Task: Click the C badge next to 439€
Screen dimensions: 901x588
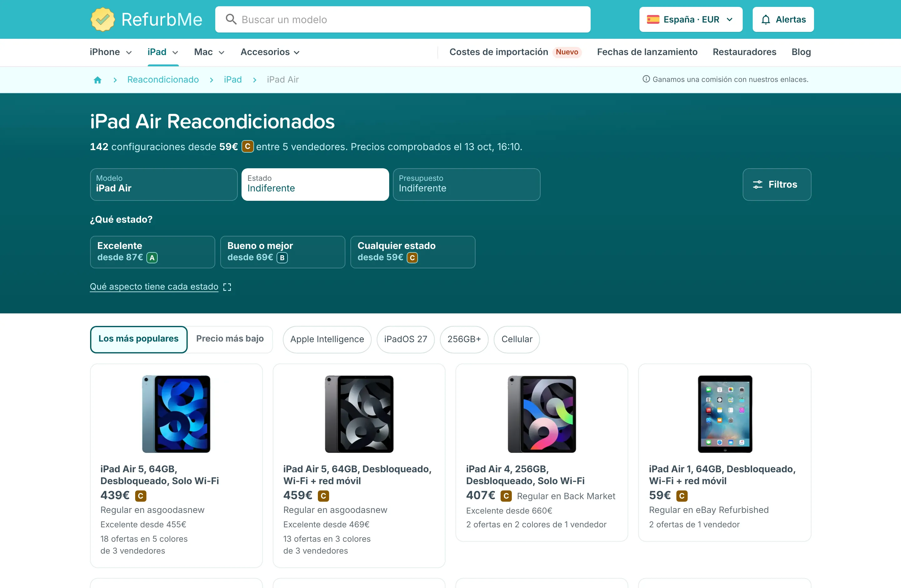Action: pos(141,496)
